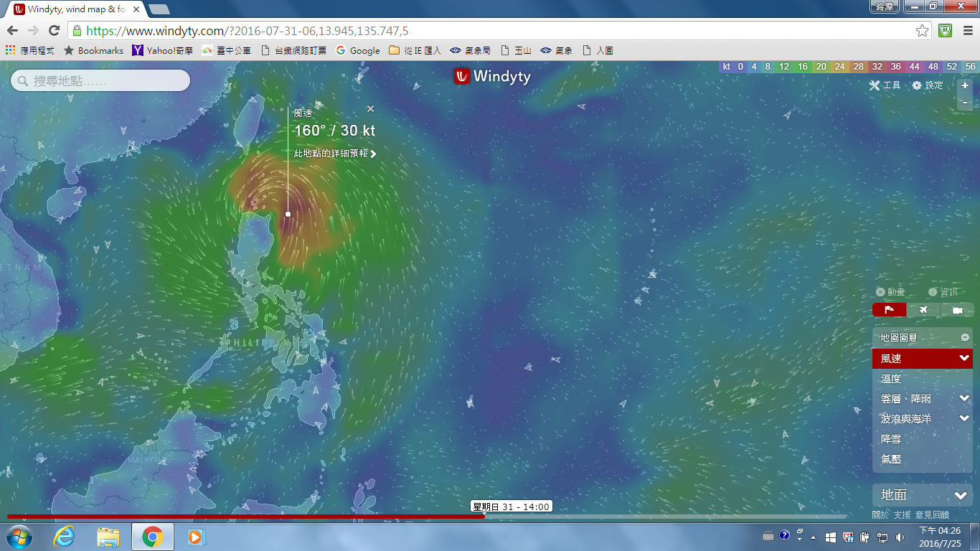
Task: Switch to the airplane mode icon
Action: (923, 310)
